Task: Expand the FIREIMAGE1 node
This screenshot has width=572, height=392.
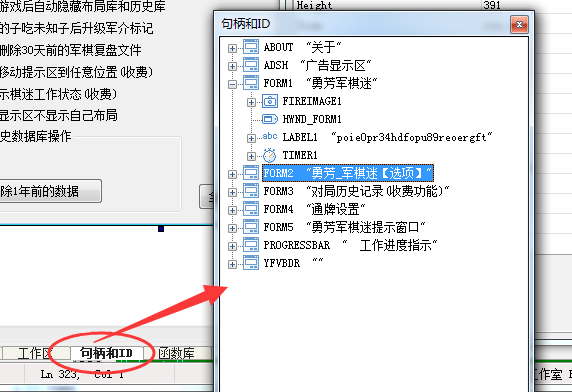Action: 251,102
